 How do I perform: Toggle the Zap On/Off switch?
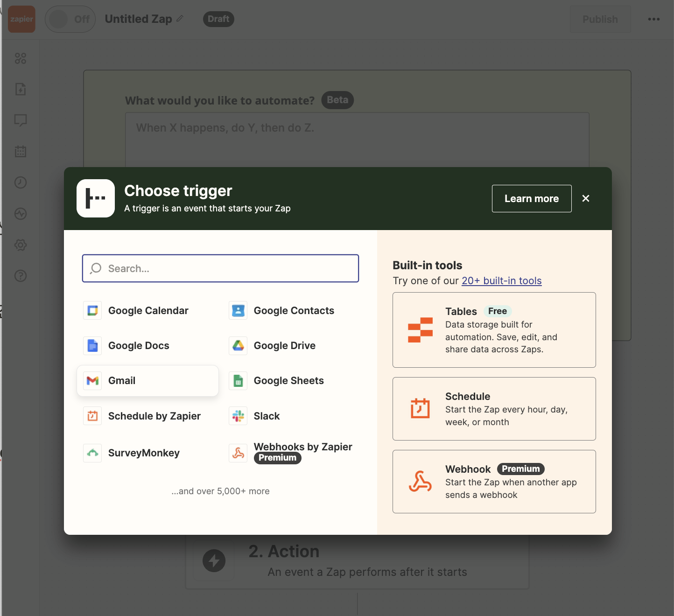tap(70, 19)
